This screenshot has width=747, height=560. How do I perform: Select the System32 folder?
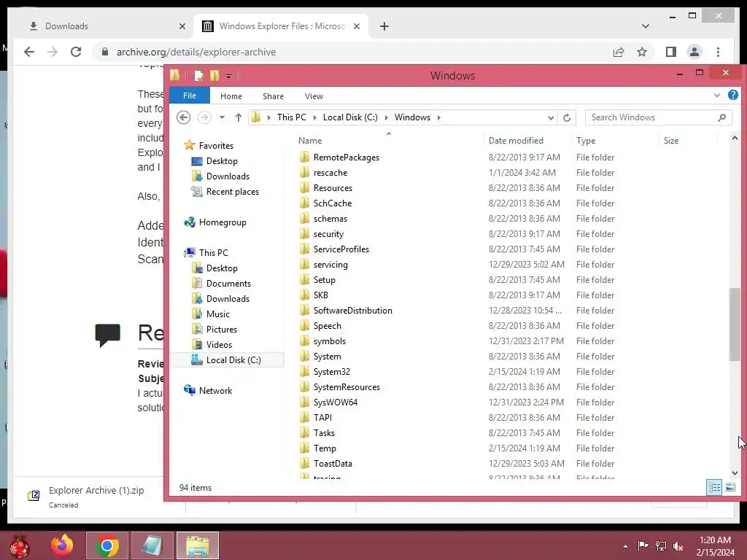332,371
